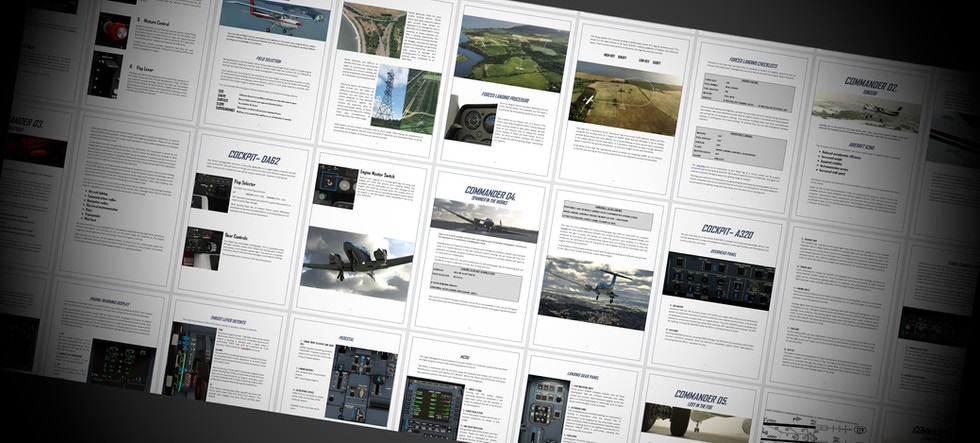Open the Thrust Lever Detents image

click(x=191, y=360)
